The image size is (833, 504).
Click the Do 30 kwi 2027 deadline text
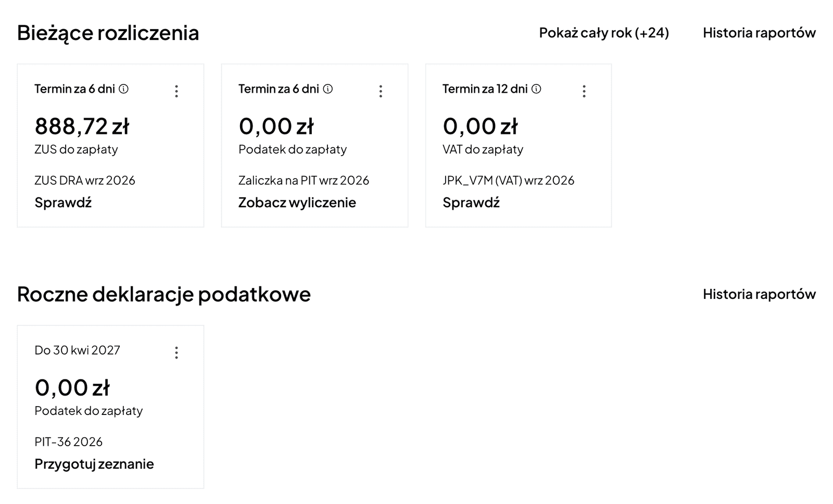click(77, 350)
